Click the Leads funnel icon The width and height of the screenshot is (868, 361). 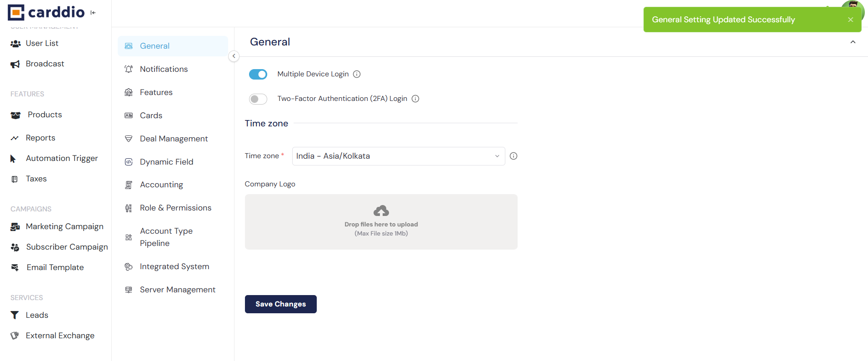(15, 315)
